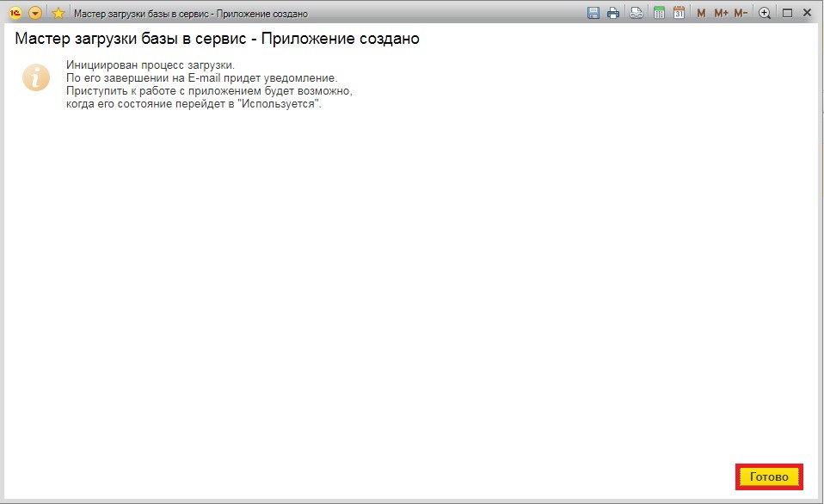Click the heading 'Мастер загрузки базы в сервис'
The width and height of the screenshot is (824, 504).
pos(217,40)
